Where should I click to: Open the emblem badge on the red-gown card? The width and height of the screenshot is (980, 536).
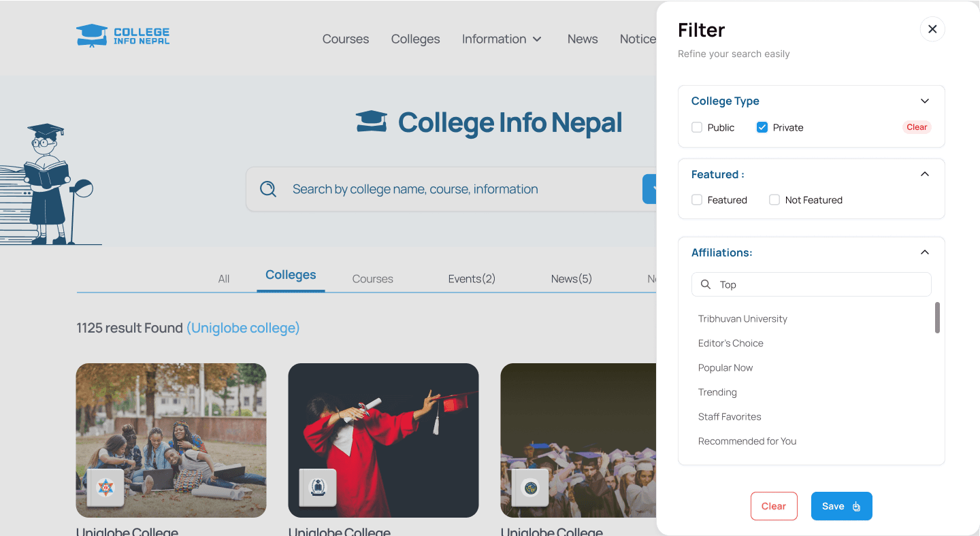click(318, 487)
